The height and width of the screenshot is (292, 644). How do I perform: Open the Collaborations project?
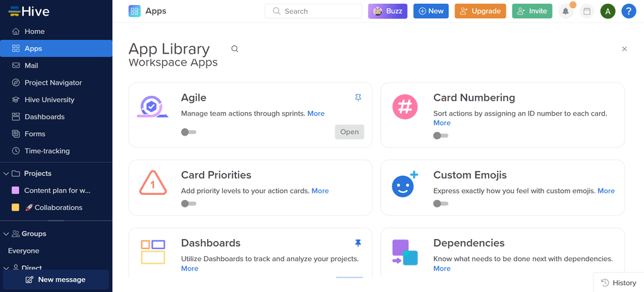click(x=54, y=207)
